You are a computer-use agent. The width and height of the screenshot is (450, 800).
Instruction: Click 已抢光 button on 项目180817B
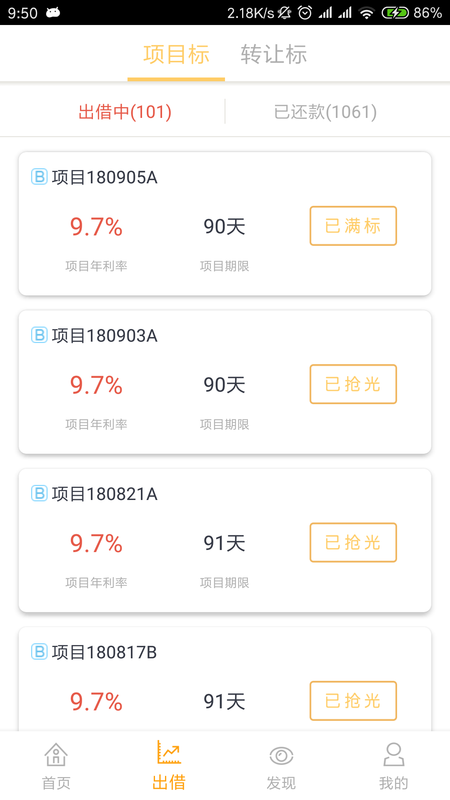[353, 700]
